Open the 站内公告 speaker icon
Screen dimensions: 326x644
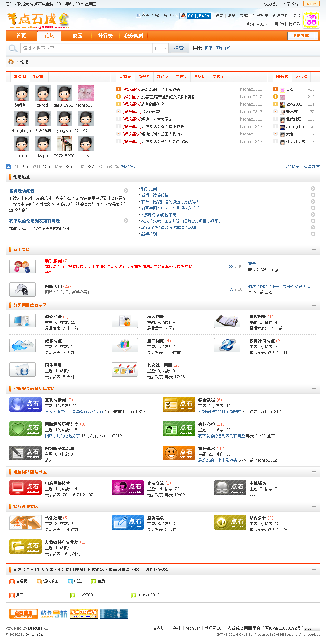pyautogui.click(x=230, y=522)
